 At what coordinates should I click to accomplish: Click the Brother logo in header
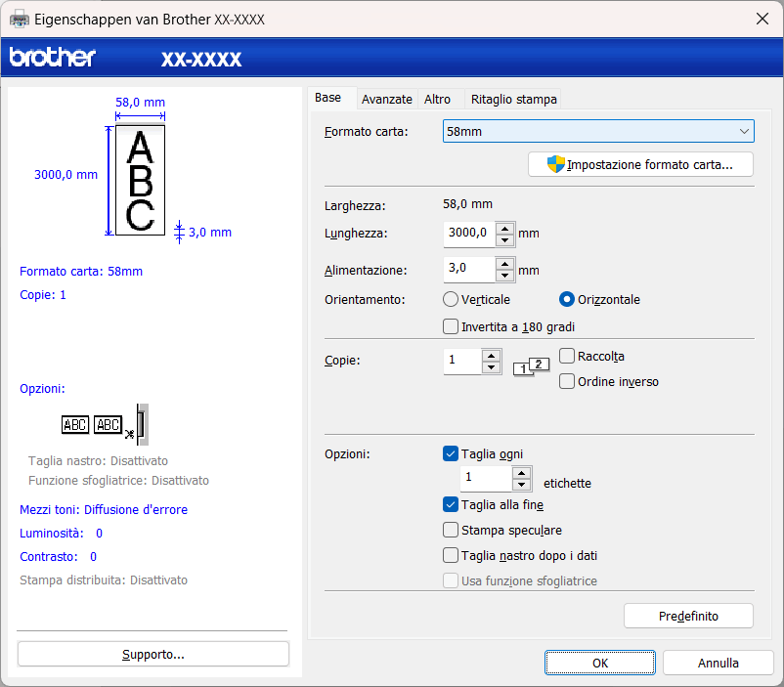53,58
